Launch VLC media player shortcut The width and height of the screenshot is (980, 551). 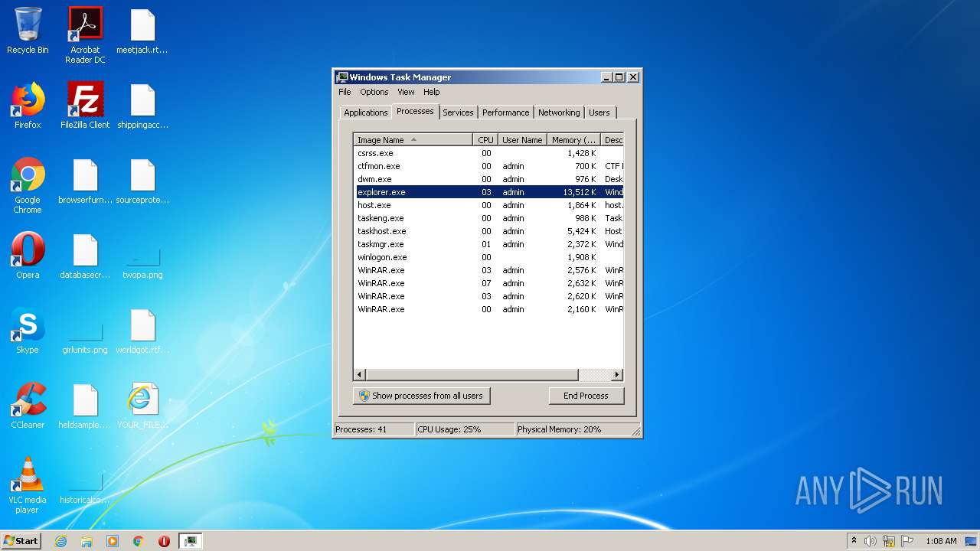coord(28,485)
